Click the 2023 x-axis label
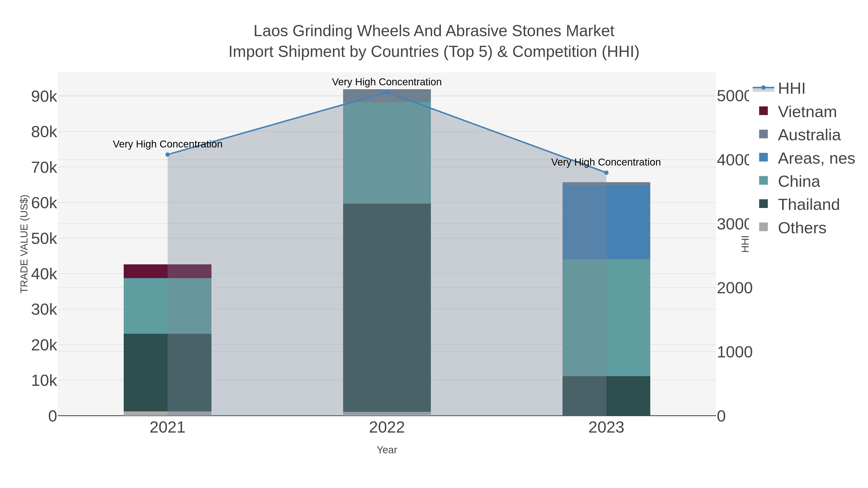The image size is (868, 488). pos(606,428)
